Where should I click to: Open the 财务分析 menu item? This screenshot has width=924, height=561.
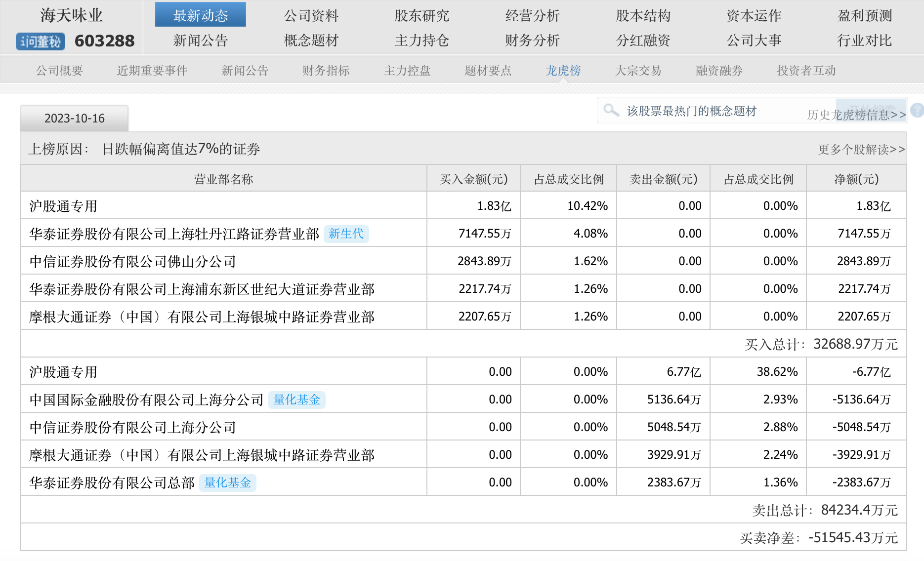532,40
